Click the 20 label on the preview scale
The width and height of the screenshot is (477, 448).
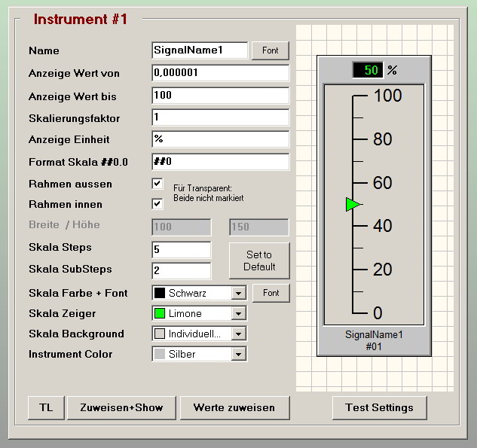(x=383, y=270)
